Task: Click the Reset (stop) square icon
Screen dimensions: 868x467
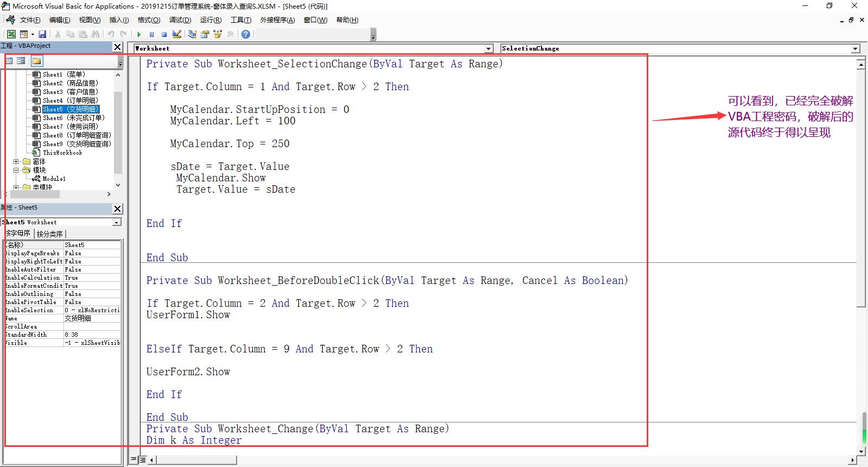Action: coord(164,34)
